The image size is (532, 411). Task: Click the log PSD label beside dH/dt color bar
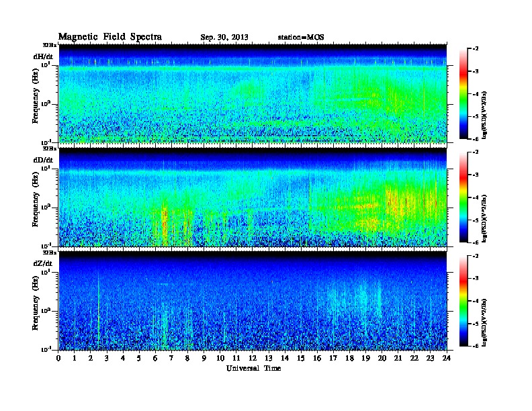484,115
